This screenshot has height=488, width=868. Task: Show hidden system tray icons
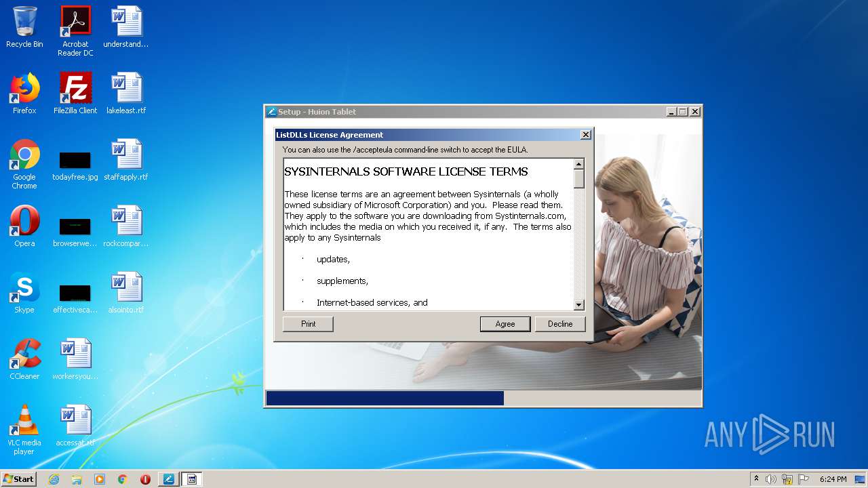(x=756, y=479)
